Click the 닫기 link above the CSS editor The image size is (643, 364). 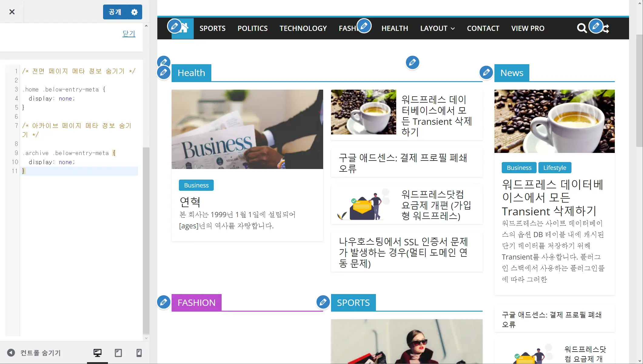point(129,34)
